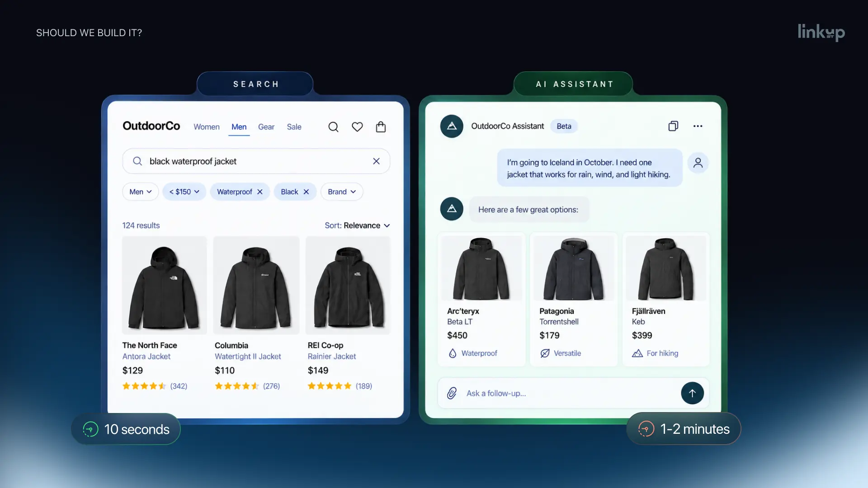Open the Rainier Jacket product link
This screenshot has width=868, height=488.
[332, 357]
